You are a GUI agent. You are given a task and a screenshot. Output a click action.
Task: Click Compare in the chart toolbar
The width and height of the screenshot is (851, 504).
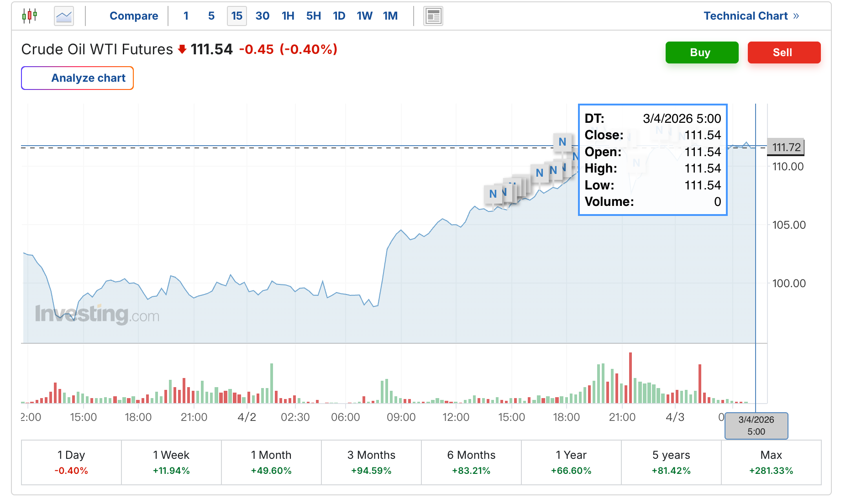click(x=134, y=16)
